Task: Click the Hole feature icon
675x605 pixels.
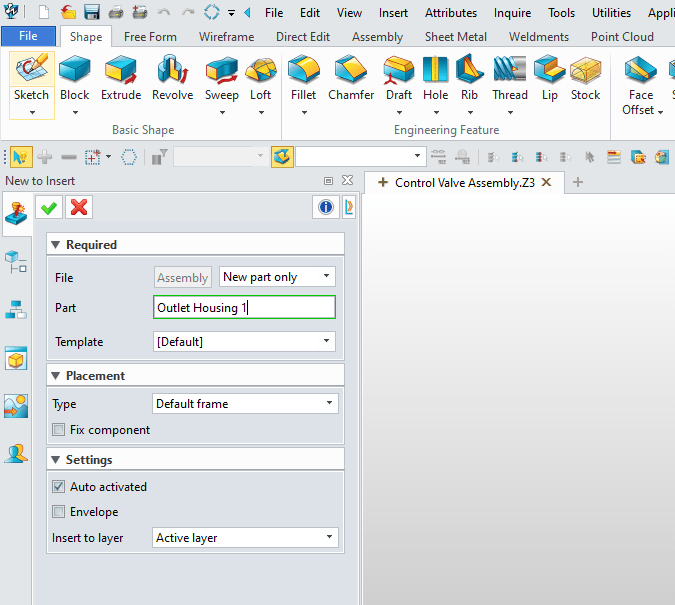Action: pyautogui.click(x=435, y=80)
